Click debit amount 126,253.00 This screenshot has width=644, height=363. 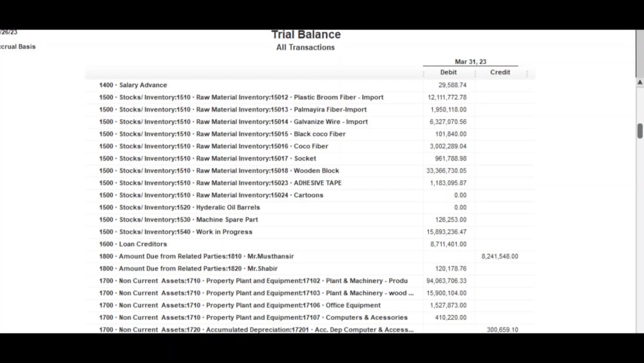(x=451, y=219)
